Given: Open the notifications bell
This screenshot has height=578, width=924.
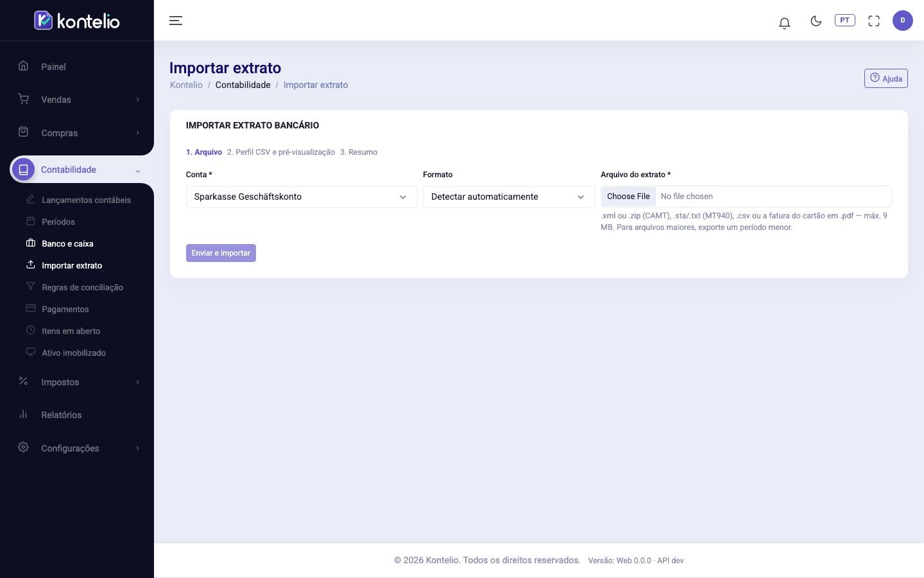Looking at the screenshot, I should pyautogui.click(x=784, y=22).
